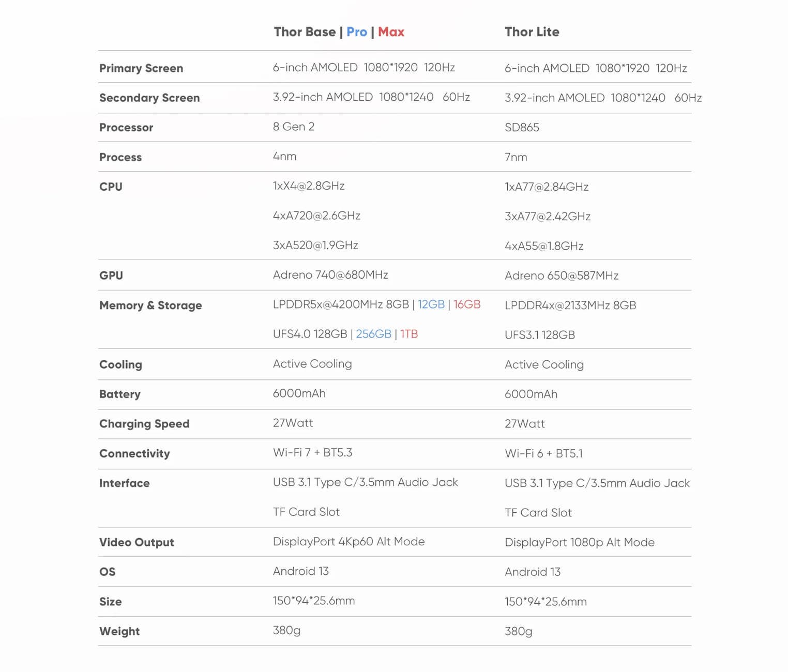Click the red Max heading text
This screenshot has width=788, height=672.
[x=391, y=32]
